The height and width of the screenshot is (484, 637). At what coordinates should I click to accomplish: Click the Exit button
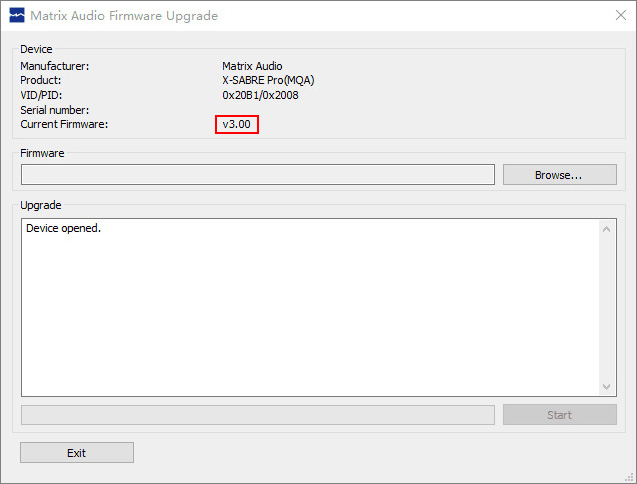[77, 453]
